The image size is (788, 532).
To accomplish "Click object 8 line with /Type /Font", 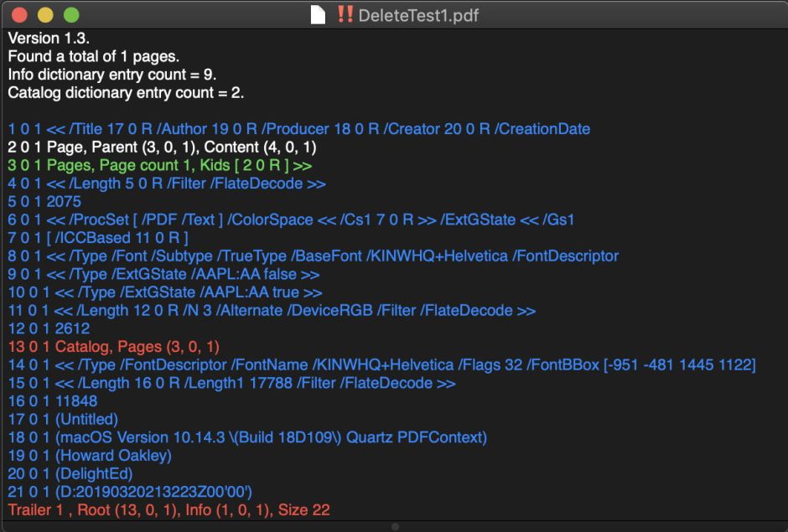I will pyautogui.click(x=313, y=256).
